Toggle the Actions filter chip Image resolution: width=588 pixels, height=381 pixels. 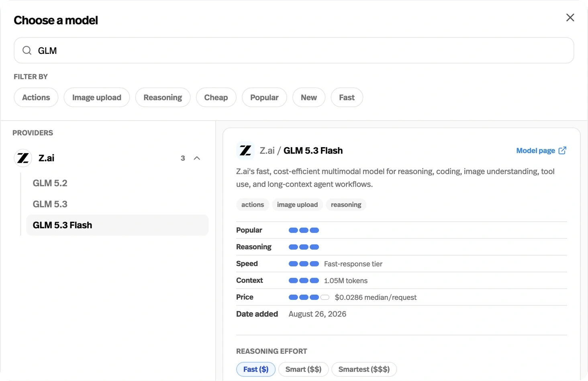[36, 97]
